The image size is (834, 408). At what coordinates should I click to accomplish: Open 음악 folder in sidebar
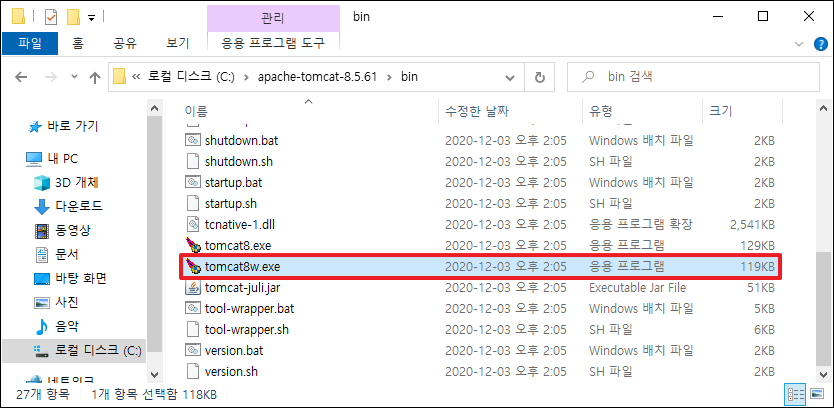click(56, 326)
